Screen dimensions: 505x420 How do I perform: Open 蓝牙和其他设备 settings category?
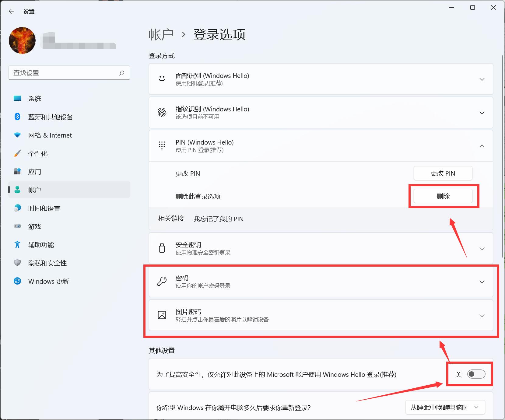click(69, 117)
